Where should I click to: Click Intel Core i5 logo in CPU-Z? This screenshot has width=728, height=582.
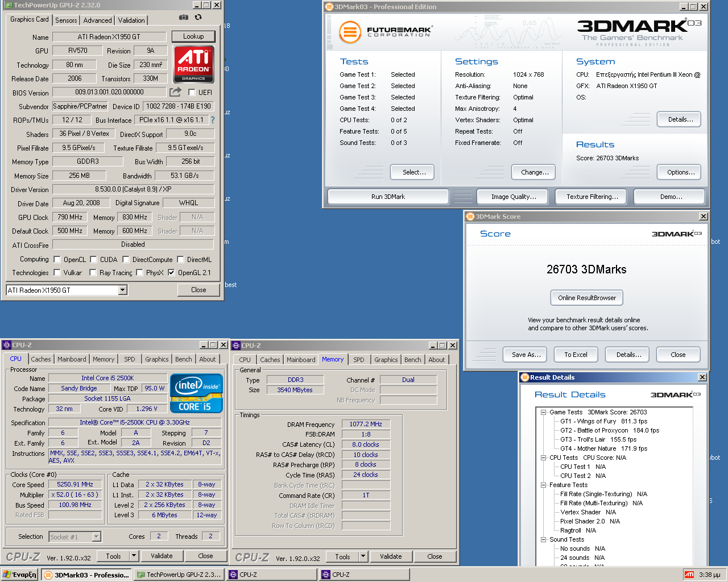tap(196, 393)
